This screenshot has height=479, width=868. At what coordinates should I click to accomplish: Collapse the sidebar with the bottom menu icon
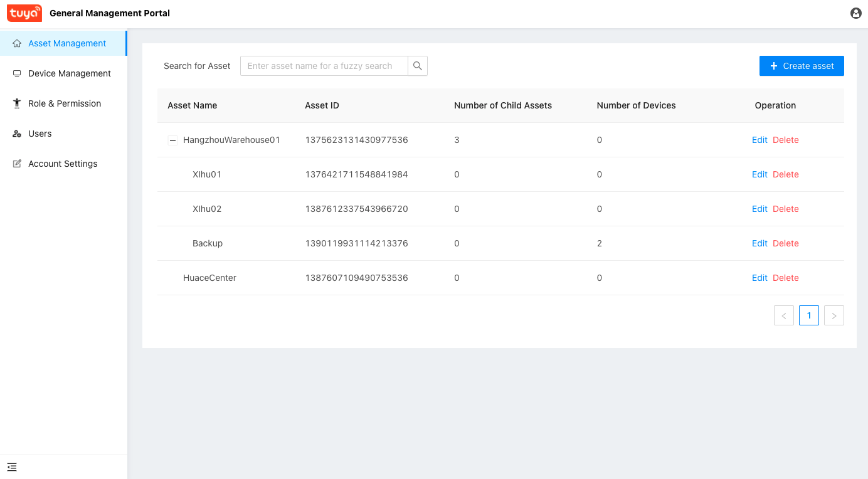[x=12, y=467]
